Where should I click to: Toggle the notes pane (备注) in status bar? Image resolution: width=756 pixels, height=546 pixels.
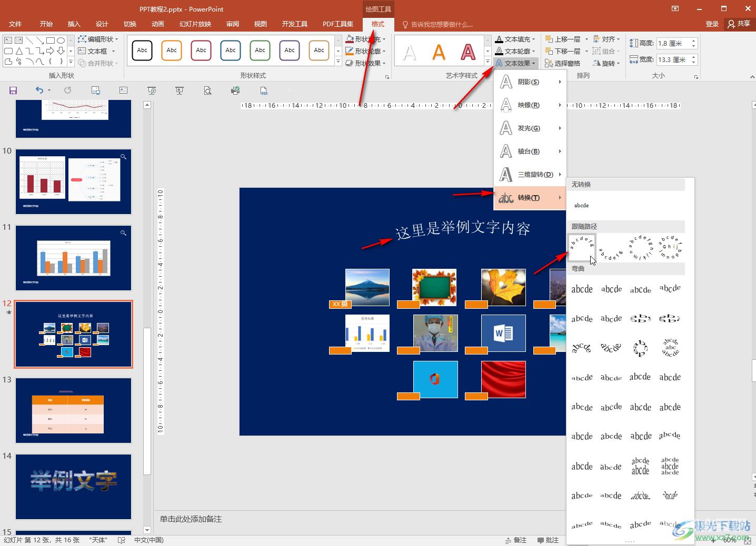(x=515, y=540)
